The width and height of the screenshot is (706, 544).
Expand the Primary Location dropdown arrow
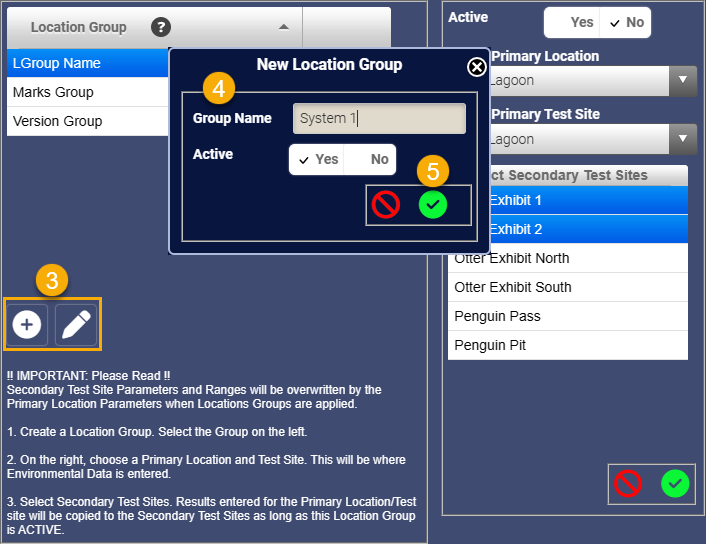(x=683, y=81)
